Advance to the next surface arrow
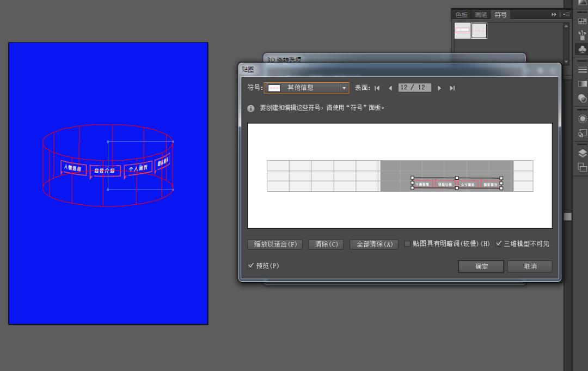Screen dimensions: 588x371 click(439, 88)
